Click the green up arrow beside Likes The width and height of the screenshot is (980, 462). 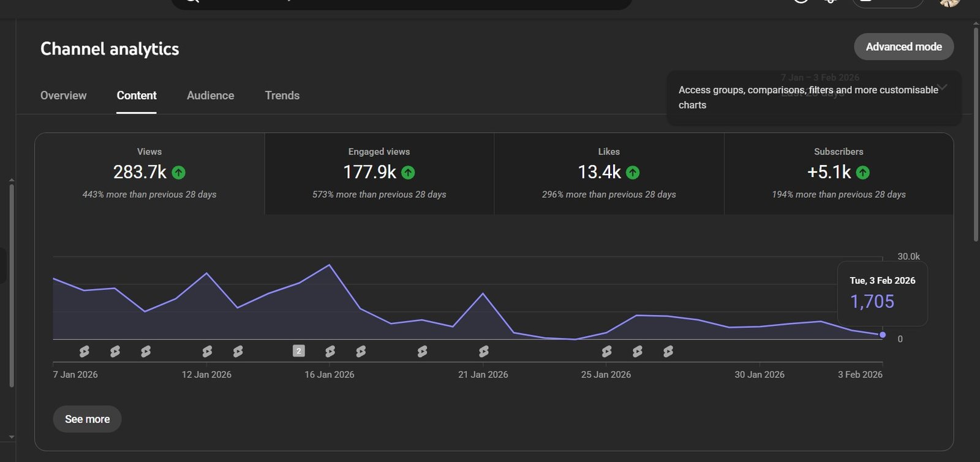[x=633, y=173]
